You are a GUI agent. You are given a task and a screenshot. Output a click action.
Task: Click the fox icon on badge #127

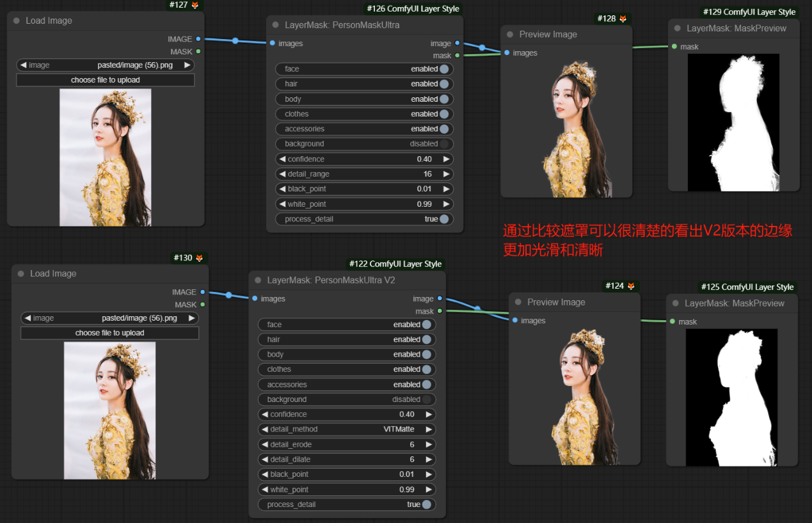tap(195, 5)
